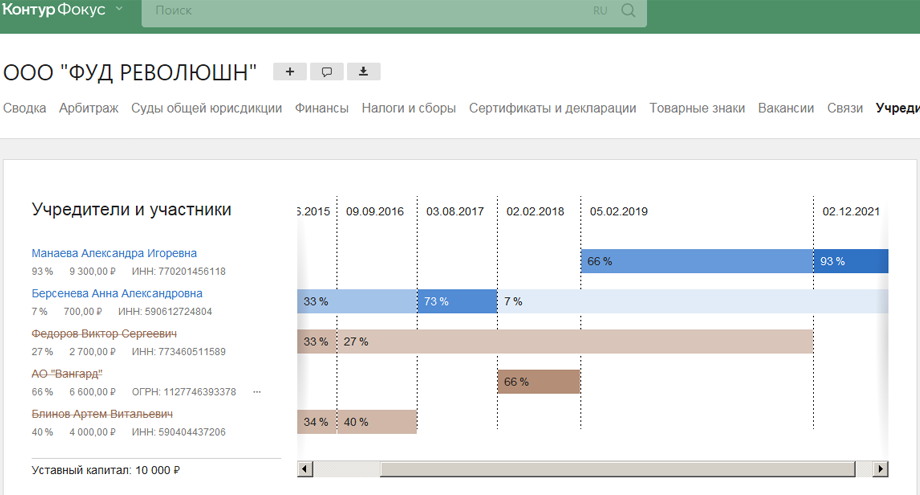Click Блинов's 40 % timeline bar
The width and height of the screenshot is (920, 495).
click(x=377, y=422)
